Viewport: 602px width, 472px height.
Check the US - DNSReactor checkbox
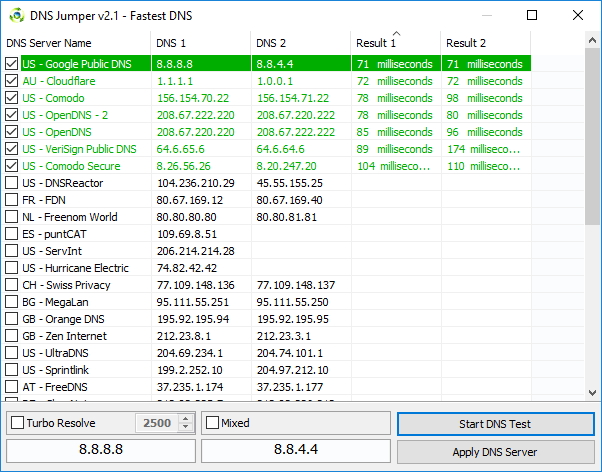[x=12, y=183]
